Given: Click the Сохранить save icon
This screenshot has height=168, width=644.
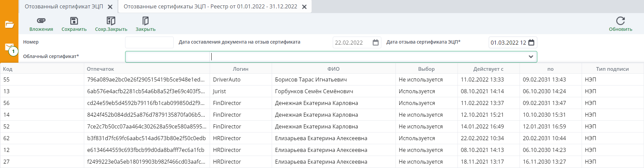Looking at the screenshot, I should pos(74,21).
